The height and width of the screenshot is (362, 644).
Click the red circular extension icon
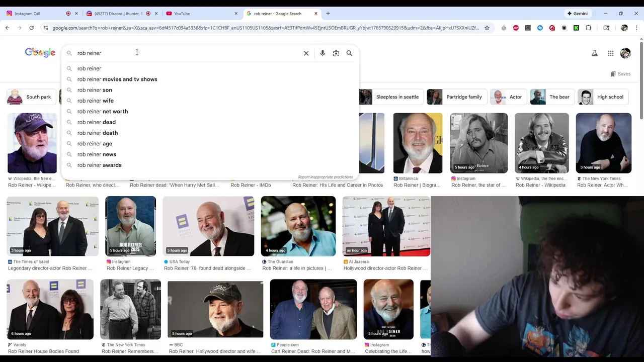tap(552, 28)
